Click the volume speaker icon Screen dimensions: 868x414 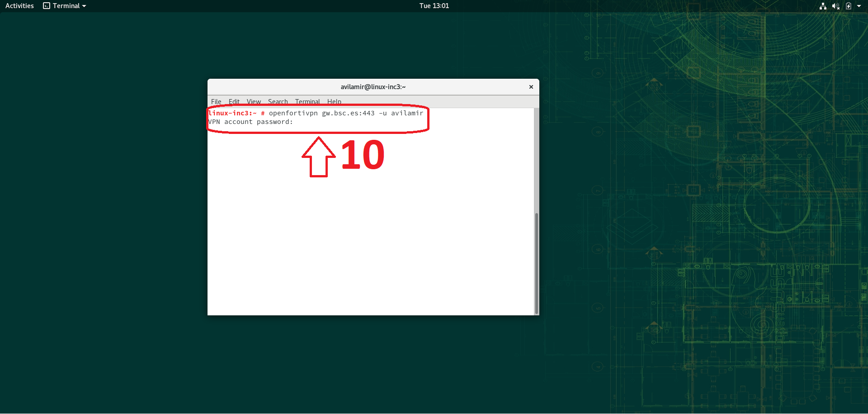pos(835,6)
